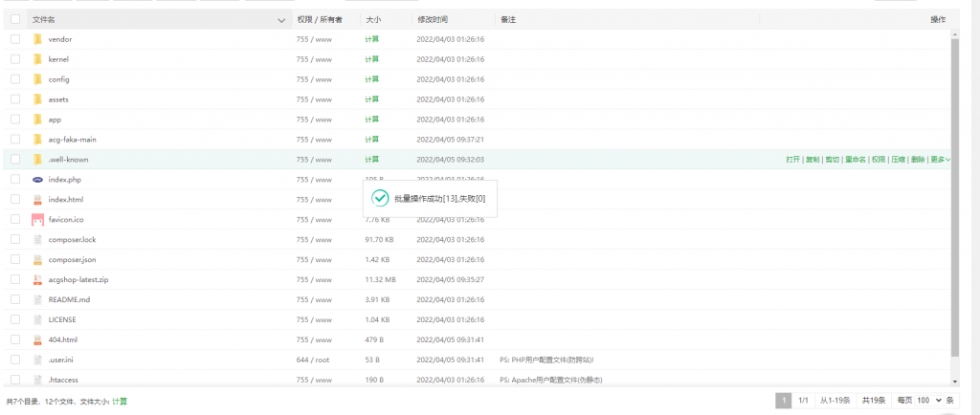Click the README.md document icon
This screenshot has width=980, height=415.
[37, 299]
